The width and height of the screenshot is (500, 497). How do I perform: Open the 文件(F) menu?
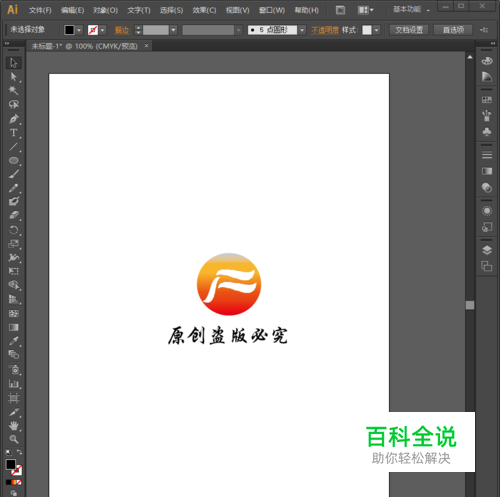click(x=40, y=10)
